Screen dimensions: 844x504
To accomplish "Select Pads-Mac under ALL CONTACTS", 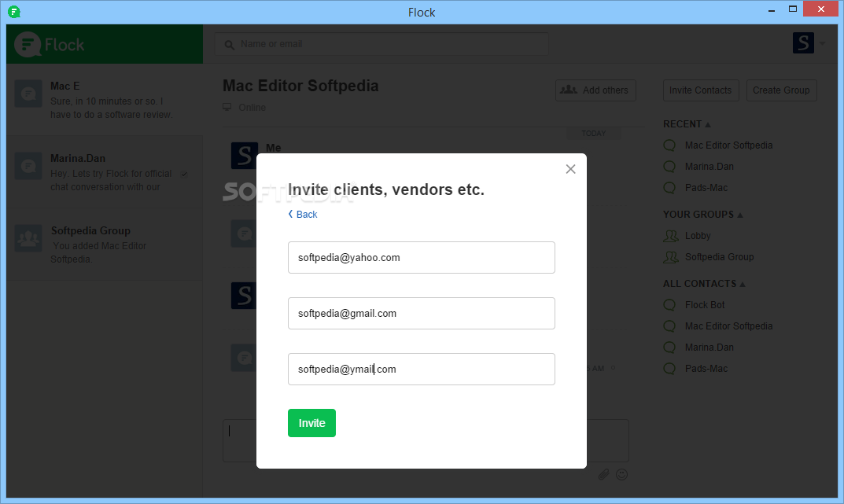I will 706,369.
